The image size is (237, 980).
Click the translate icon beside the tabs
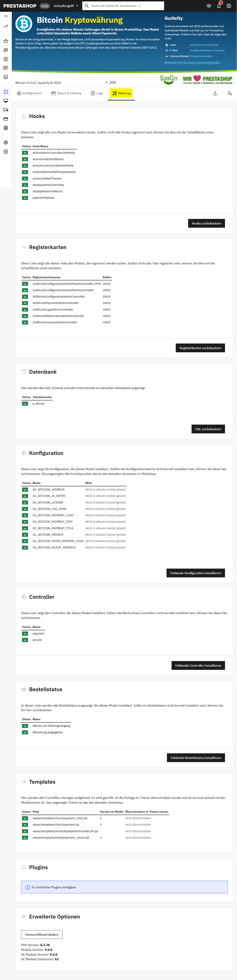click(230, 94)
